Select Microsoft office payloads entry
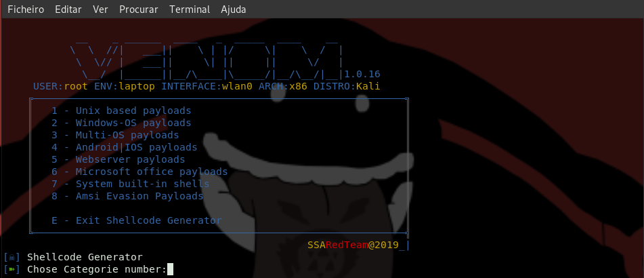644x278 pixels. click(x=139, y=172)
